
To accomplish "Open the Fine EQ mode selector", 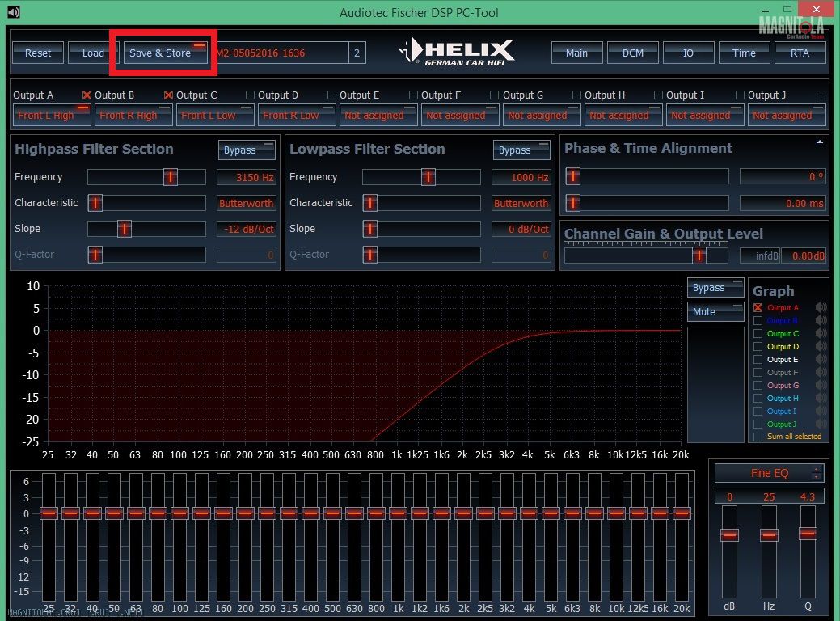I will (x=769, y=473).
